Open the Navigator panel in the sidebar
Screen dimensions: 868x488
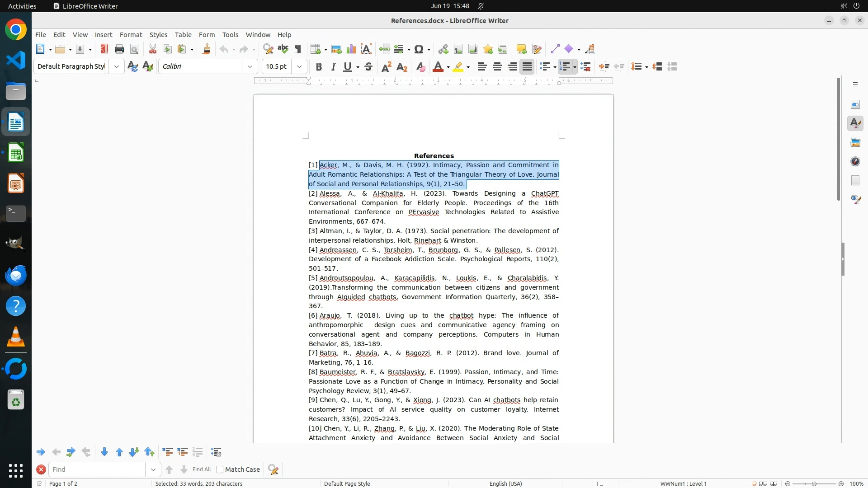coord(855,162)
